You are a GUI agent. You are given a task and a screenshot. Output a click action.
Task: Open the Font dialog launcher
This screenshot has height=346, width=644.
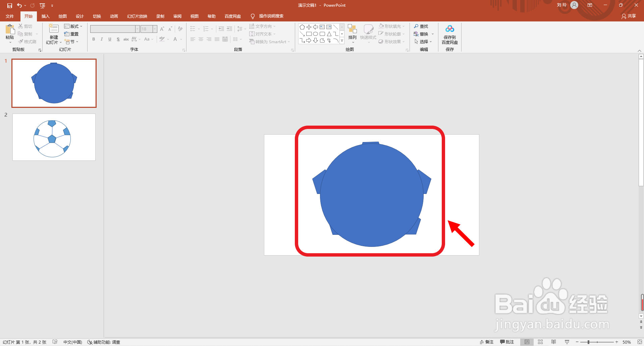(184, 50)
